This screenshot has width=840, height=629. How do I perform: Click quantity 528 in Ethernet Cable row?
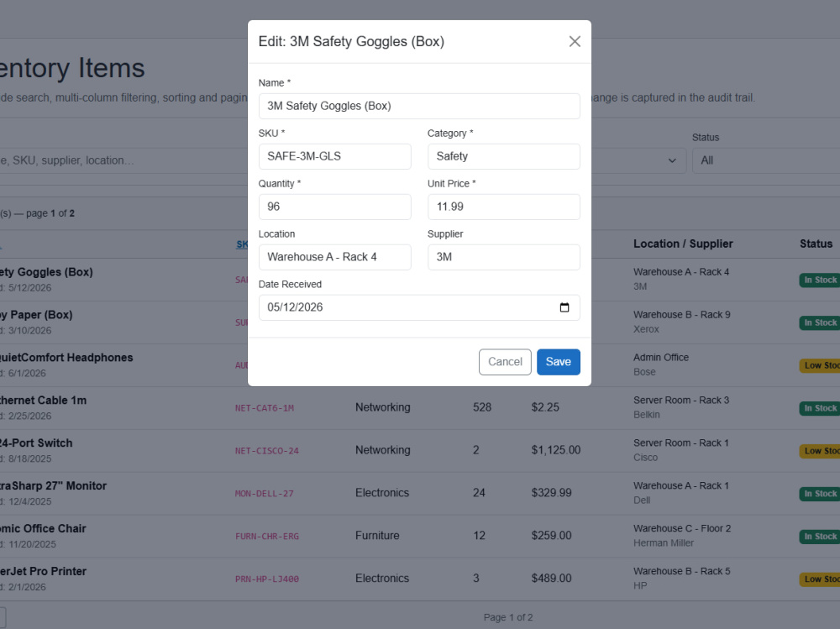pyautogui.click(x=482, y=407)
